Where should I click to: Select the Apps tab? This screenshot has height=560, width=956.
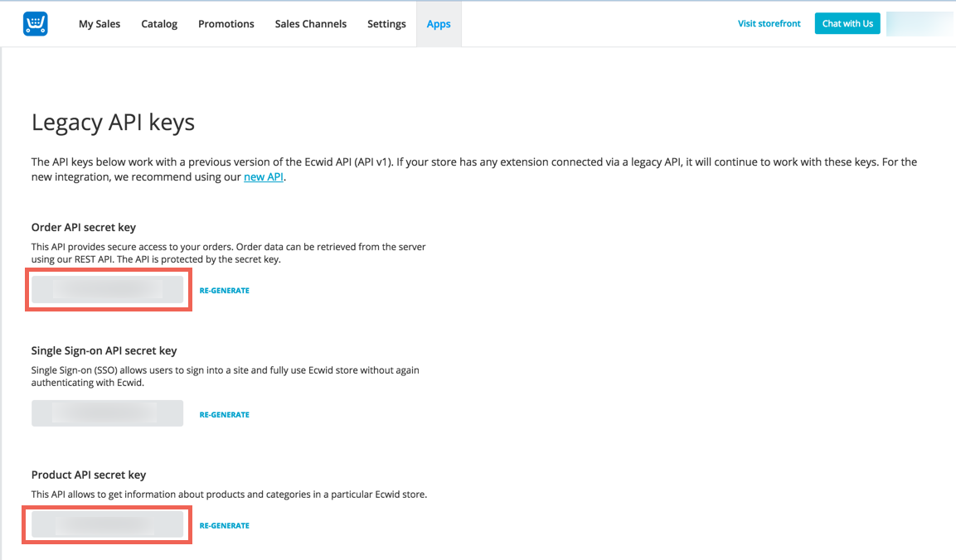(x=439, y=24)
